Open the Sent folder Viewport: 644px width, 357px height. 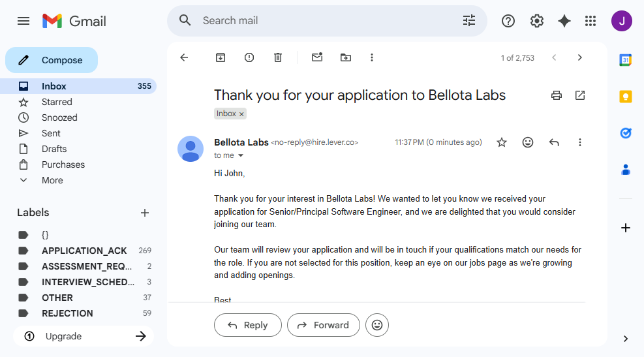(x=51, y=133)
